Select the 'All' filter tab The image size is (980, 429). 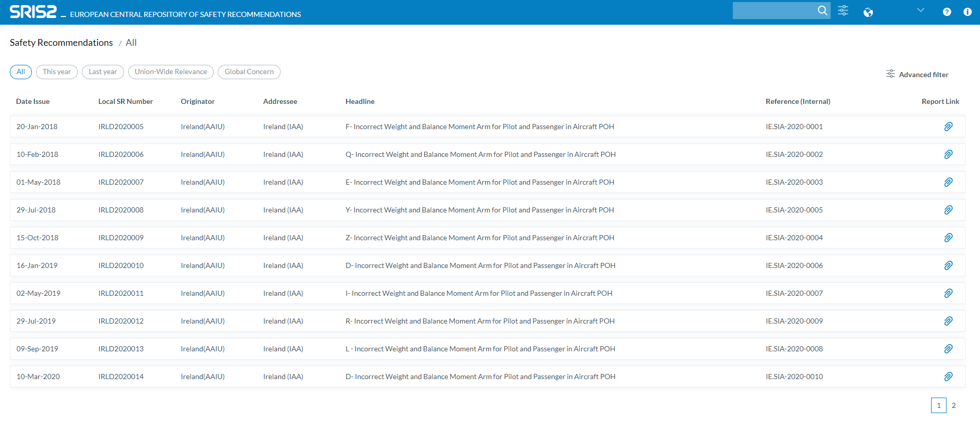[21, 72]
